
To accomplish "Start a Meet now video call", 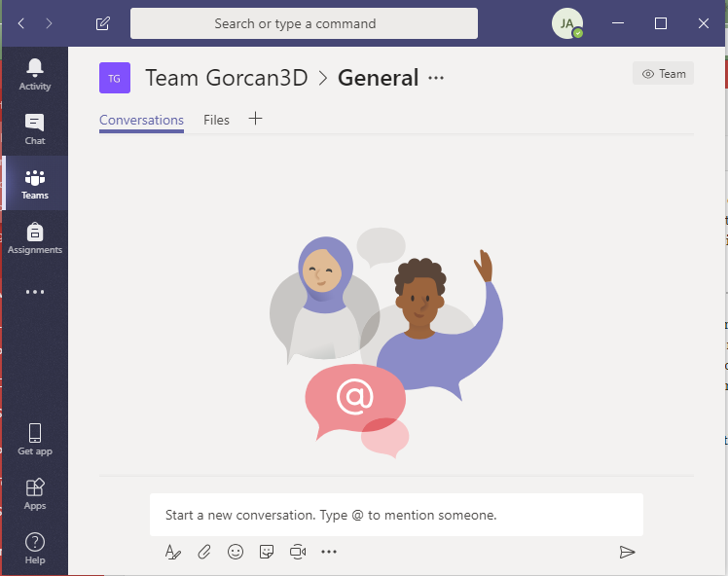I will [298, 552].
